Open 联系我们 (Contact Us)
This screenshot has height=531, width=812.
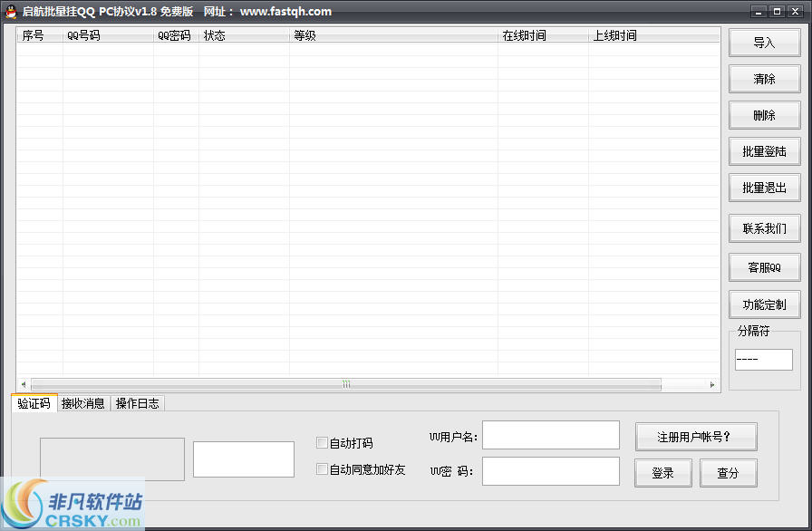[x=764, y=228]
